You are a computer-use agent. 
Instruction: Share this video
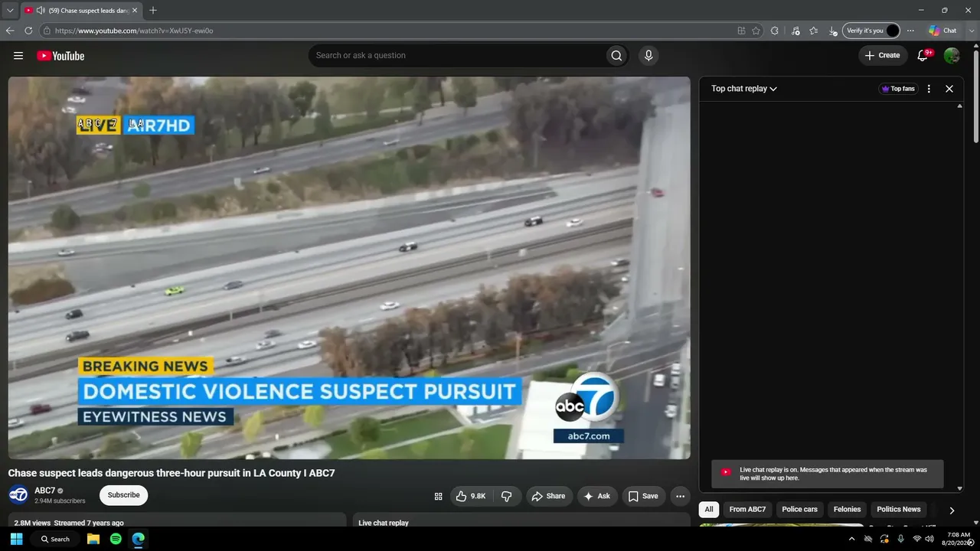click(x=548, y=496)
